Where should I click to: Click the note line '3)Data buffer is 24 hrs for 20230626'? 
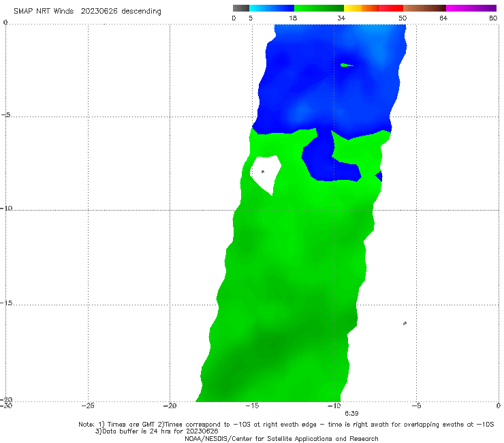point(157,431)
